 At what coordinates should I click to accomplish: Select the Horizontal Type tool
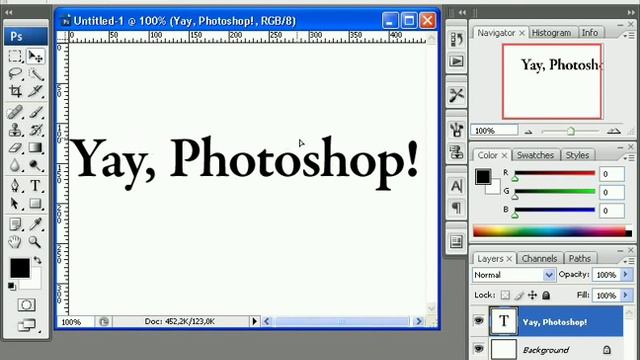pyautogui.click(x=36, y=185)
